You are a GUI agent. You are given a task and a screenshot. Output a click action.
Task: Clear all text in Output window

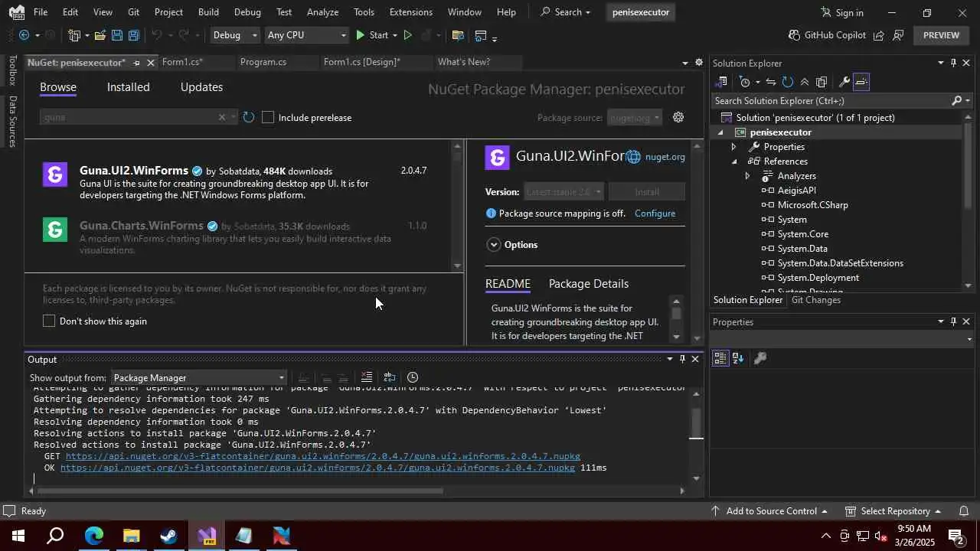(x=367, y=377)
